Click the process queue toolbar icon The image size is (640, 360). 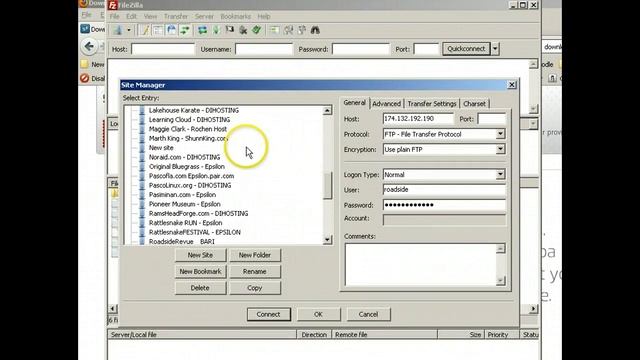pyautogui.click(x=216, y=30)
